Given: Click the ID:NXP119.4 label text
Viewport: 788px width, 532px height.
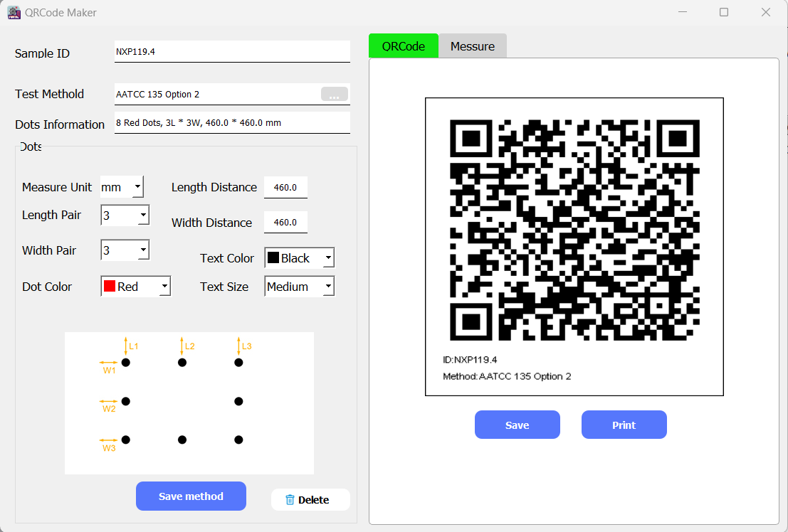Looking at the screenshot, I should (x=470, y=360).
